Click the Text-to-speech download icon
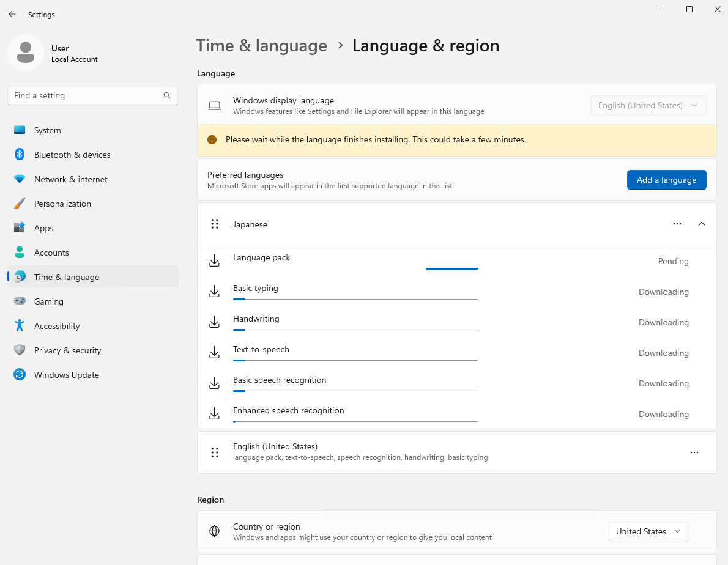The height and width of the screenshot is (565, 728). coord(214,353)
